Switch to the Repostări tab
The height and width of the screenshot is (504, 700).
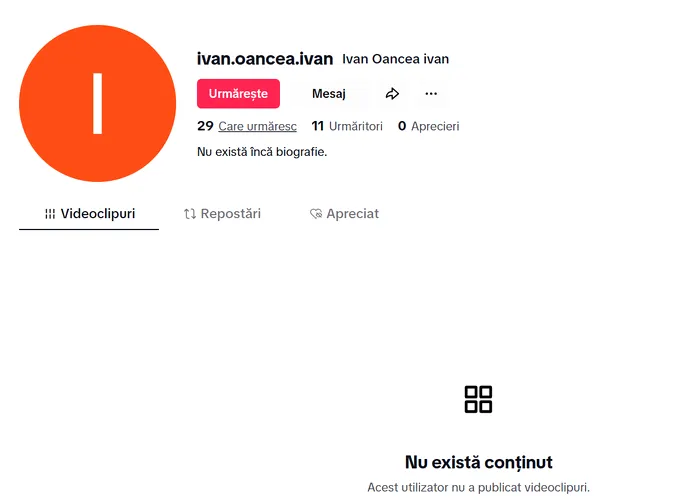click(x=223, y=214)
